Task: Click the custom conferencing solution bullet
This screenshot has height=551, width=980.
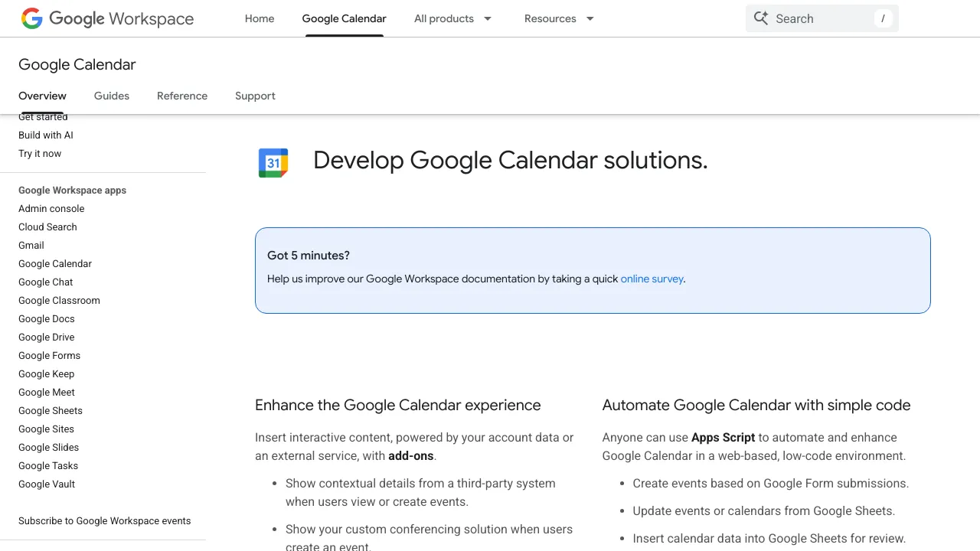Action: click(x=429, y=536)
